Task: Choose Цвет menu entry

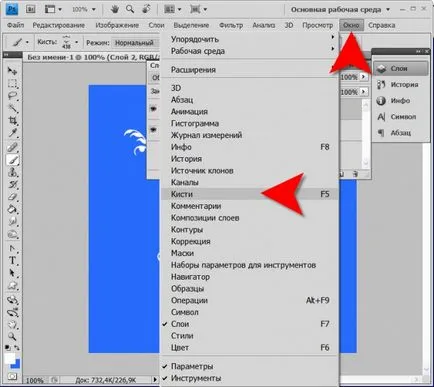Action: point(249,347)
